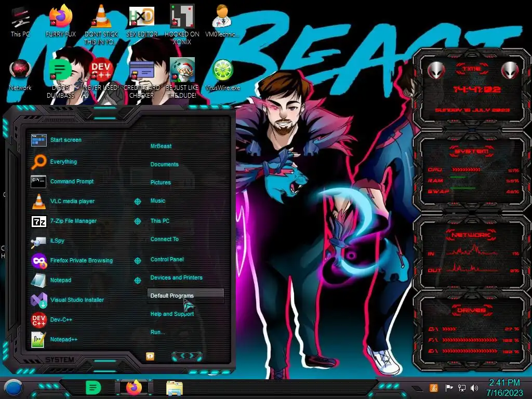Viewport: 532px width, 399px height.
Task: Open This PC from start menu
Action: pyautogui.click(x=160, y=220)
